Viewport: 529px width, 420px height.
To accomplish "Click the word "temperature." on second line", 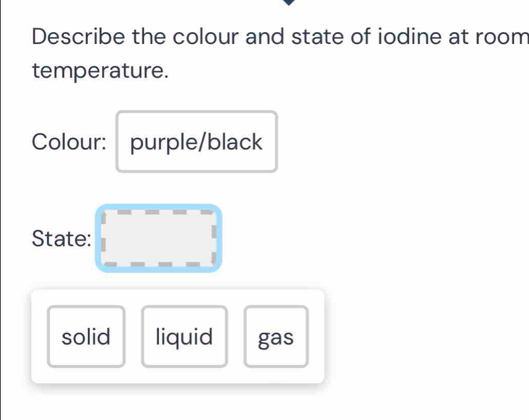I will [100, 72].
